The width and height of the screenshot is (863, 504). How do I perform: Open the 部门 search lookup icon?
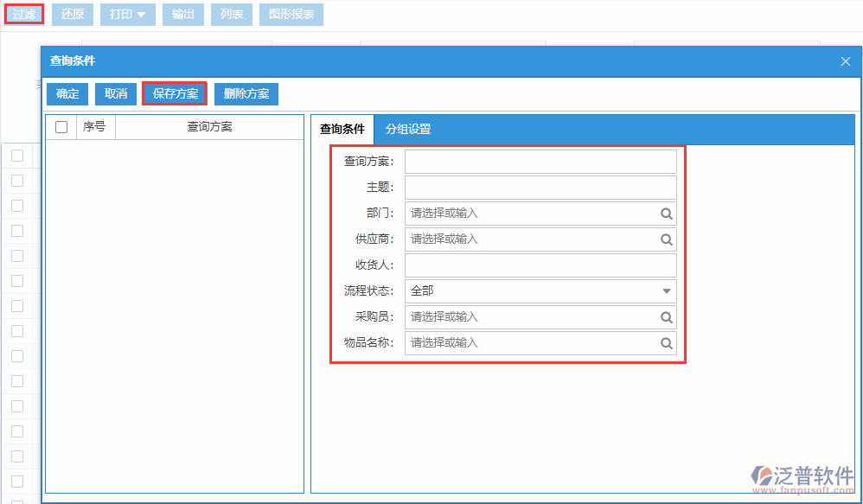click(x=666, y=213)
